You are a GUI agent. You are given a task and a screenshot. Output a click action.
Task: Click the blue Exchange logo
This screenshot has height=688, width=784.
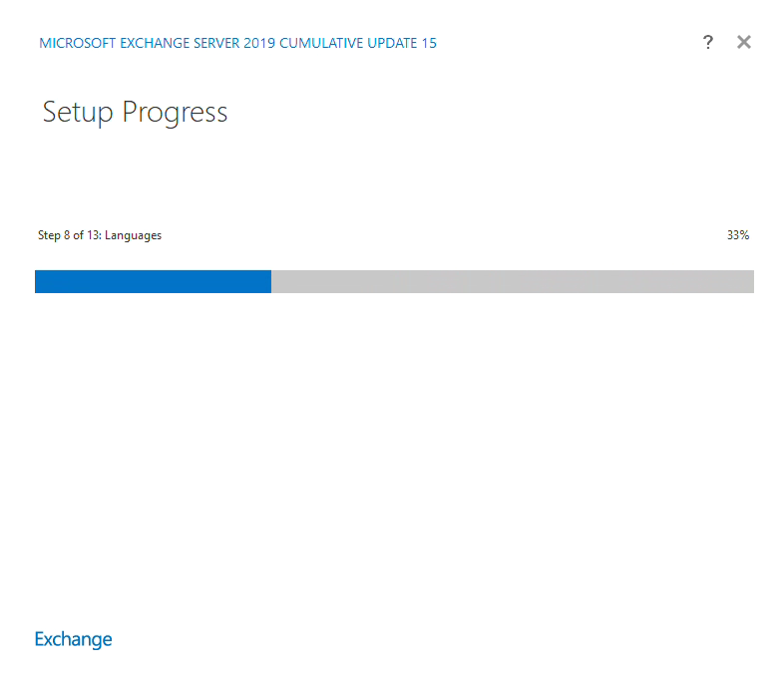coord(74,639)
